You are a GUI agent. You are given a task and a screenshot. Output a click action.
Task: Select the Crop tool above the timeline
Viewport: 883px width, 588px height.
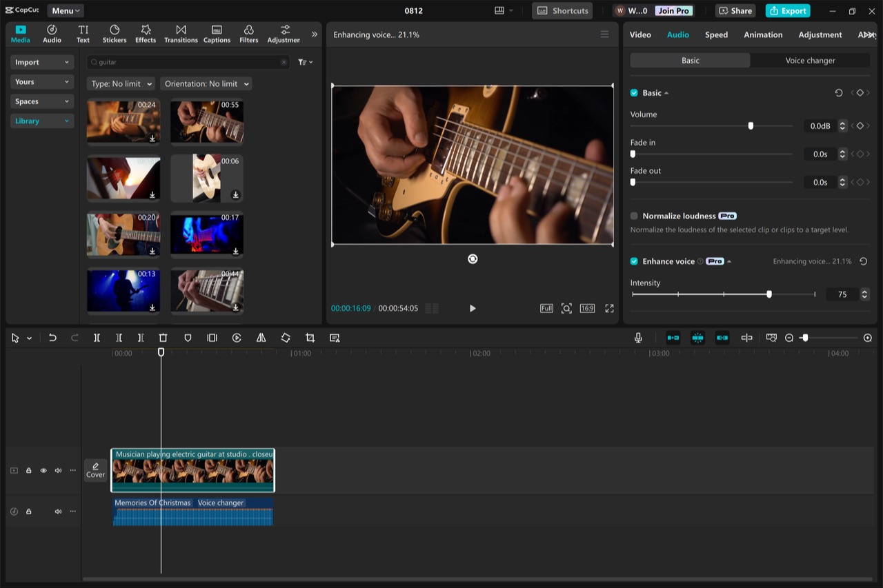(310, 338)
